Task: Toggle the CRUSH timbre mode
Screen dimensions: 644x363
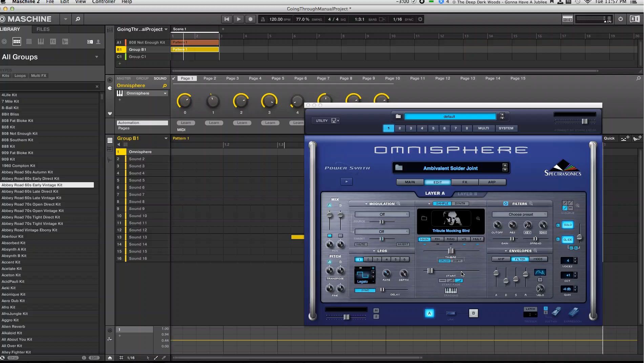Action: click(x=444, y=261)
